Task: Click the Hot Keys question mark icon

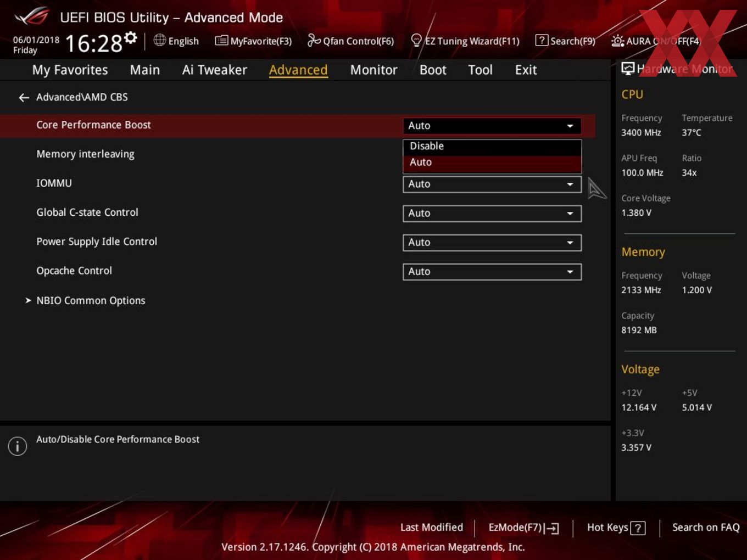Action: [638, 528]
